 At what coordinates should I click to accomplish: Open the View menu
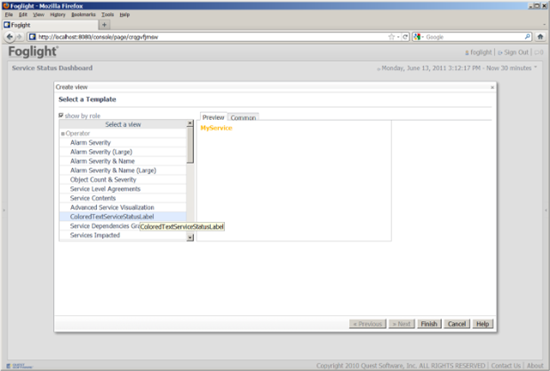pyautogui.click(x=38, y=14)
